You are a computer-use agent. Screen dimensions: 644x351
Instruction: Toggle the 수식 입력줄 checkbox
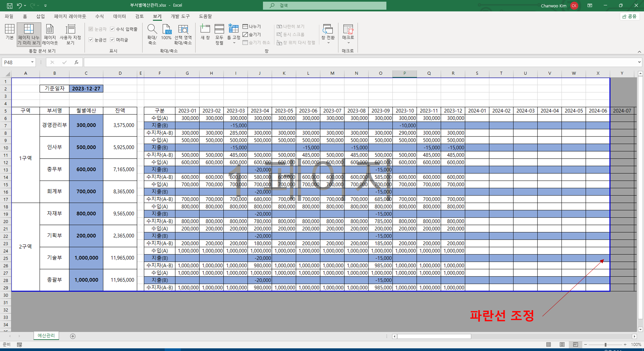pyautogui.click(x=112, y=29)
